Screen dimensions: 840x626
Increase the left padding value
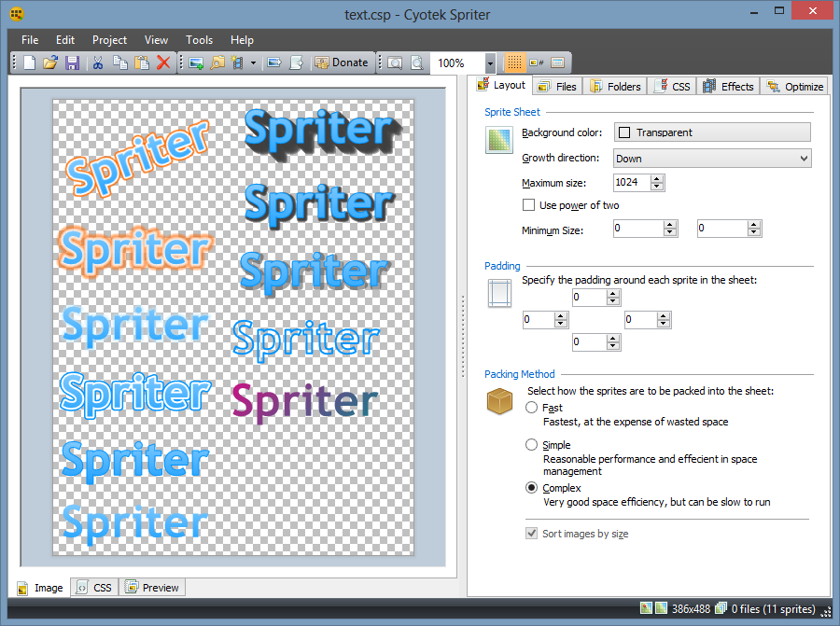point(561,316)
